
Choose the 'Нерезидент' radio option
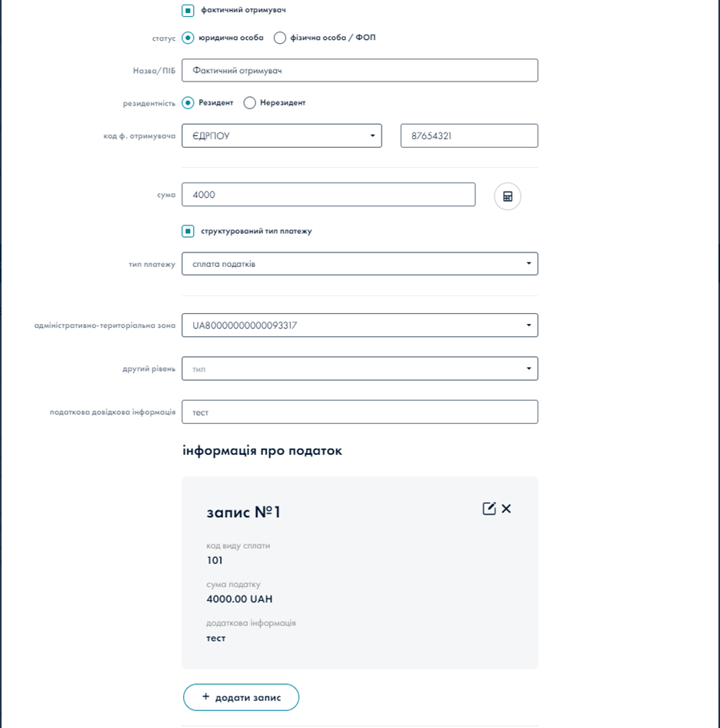pyautogui.click(x=249, y=102)
